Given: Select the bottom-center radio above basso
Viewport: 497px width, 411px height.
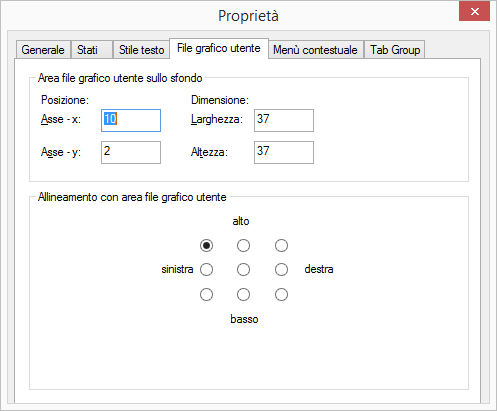Looking at the screenshot, I should point(243,295).
